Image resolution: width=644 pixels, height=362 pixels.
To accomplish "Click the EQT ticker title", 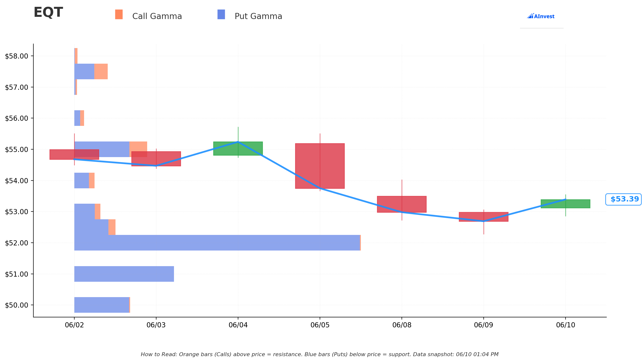I will coord(48,12).
